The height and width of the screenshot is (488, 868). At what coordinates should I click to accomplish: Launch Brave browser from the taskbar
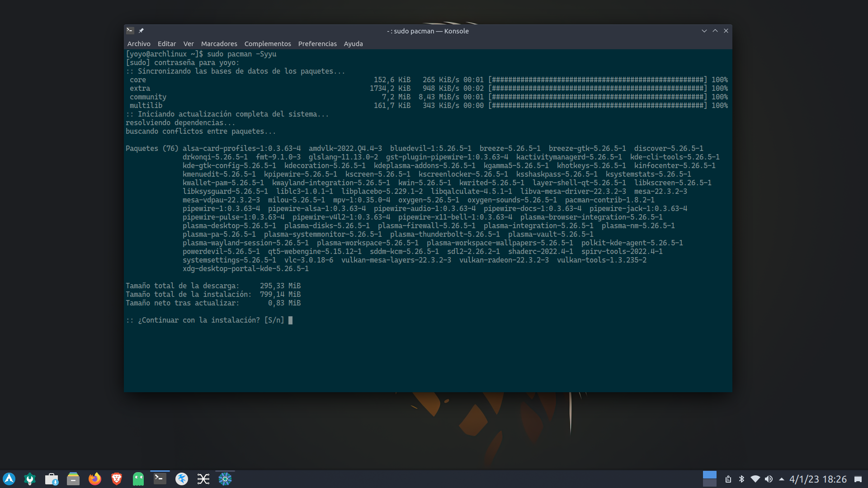pos(117,479)
